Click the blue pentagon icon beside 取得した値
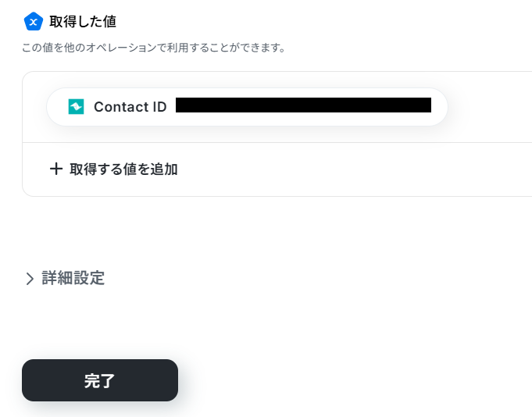This screenshot has height=417, width=532. point(33,21)
